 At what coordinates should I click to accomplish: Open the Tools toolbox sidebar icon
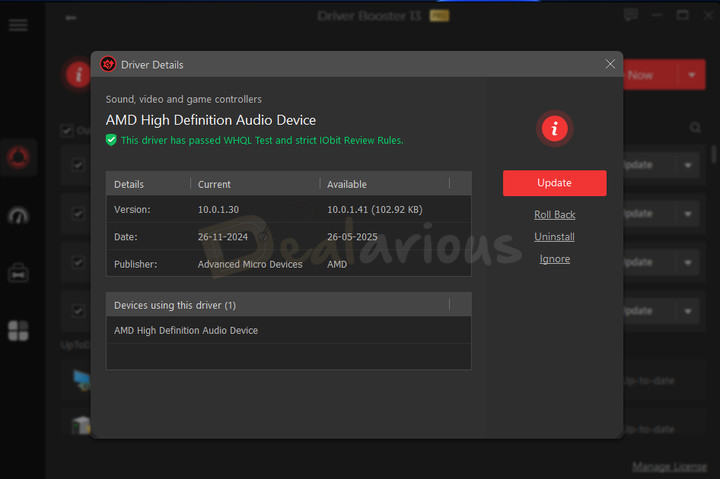(18, 272)
